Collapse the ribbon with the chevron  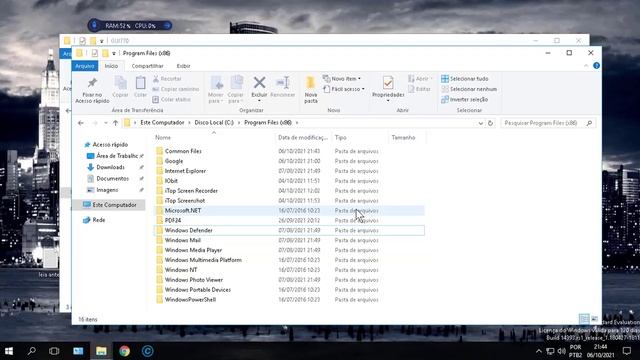point(586,66)
